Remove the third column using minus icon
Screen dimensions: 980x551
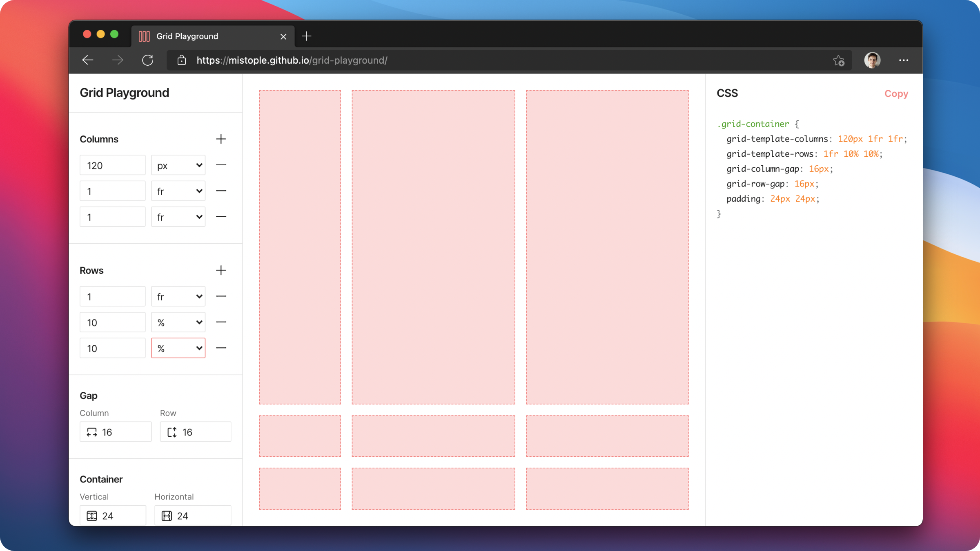pos(221,217)
